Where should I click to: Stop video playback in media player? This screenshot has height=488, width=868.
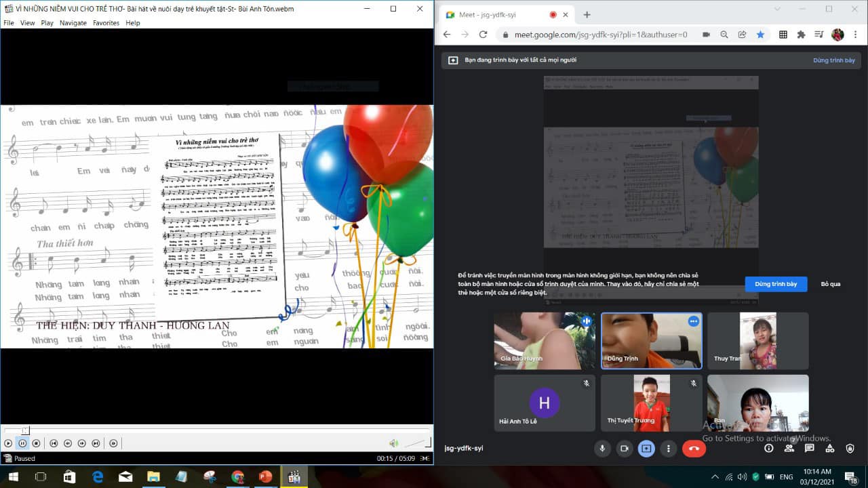[x=36, y=443]
